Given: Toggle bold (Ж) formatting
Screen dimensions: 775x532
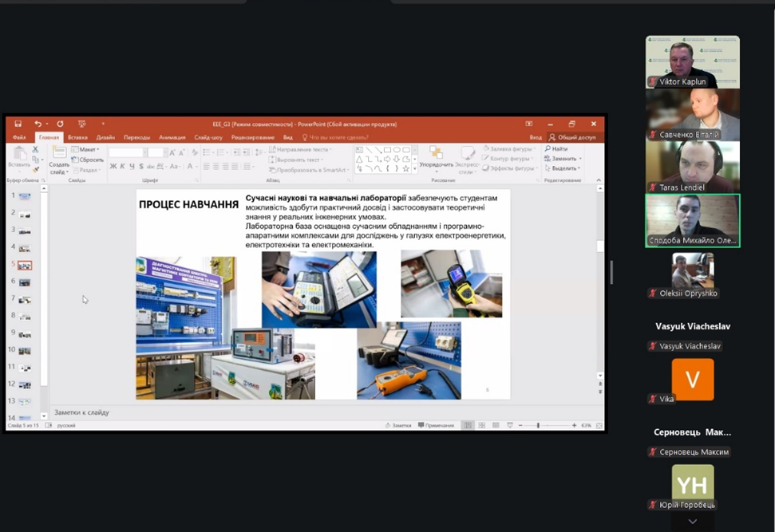Looking at the screenshot, I should coord(113,167).
